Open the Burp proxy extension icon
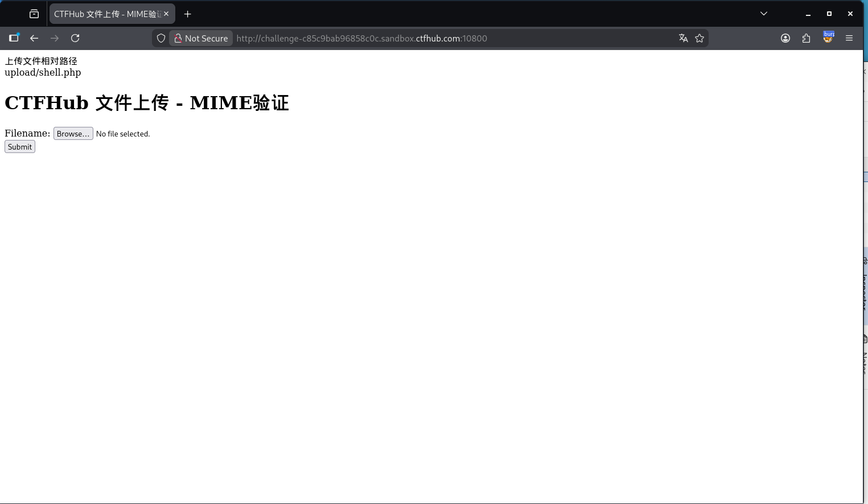The width and height of the screenshot is (868, 504). pos(828,38)
